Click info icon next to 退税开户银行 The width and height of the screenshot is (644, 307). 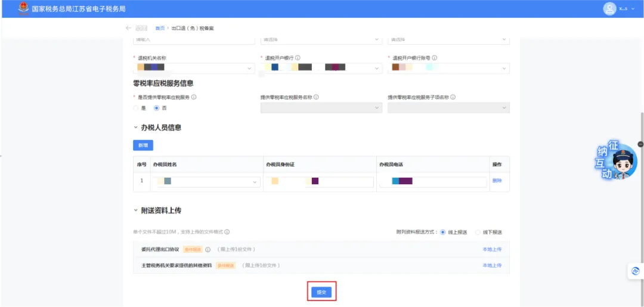pyautogui.click(x=298, y=58)
